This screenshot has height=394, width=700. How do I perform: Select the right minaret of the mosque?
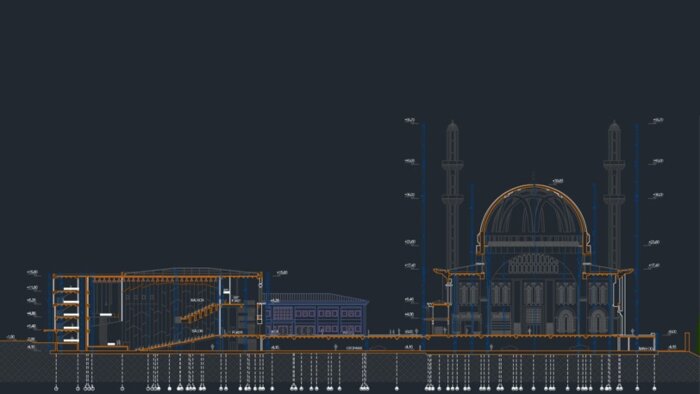(x=614, y=195)
